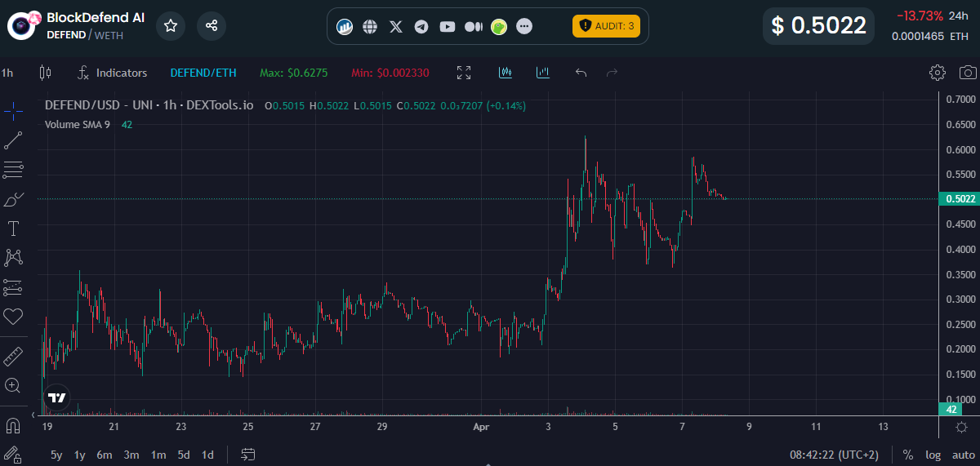
Task: Set time range to 6m
Action: click(105, 455)
